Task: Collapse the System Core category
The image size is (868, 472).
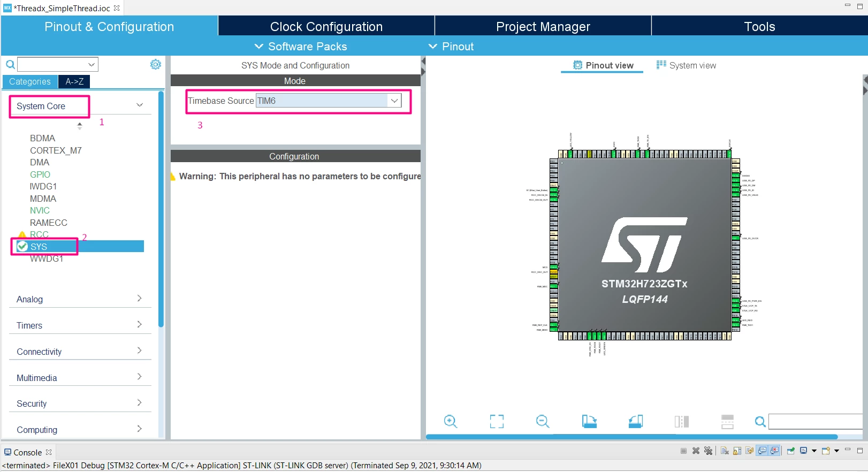Action: tap(140, 105)
